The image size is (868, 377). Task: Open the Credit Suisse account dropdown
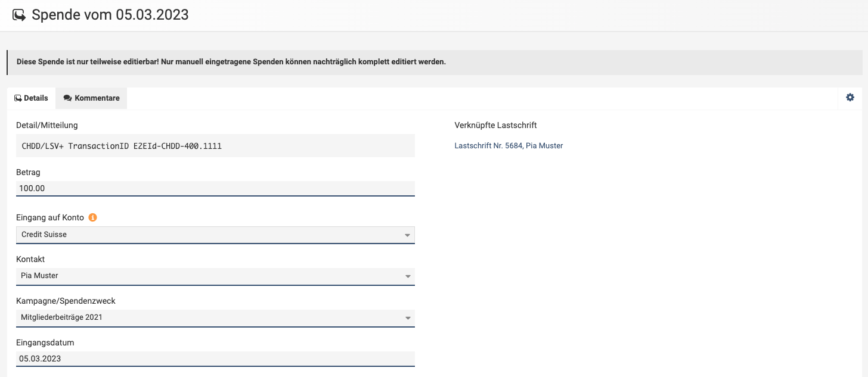pyautogui.click(x=215, y=235)
